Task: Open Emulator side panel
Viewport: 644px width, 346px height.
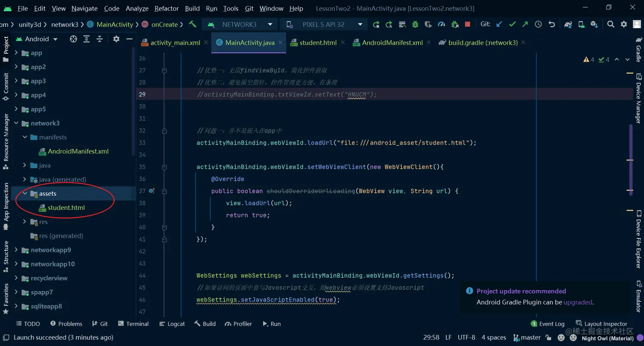Action: [638, 297]
